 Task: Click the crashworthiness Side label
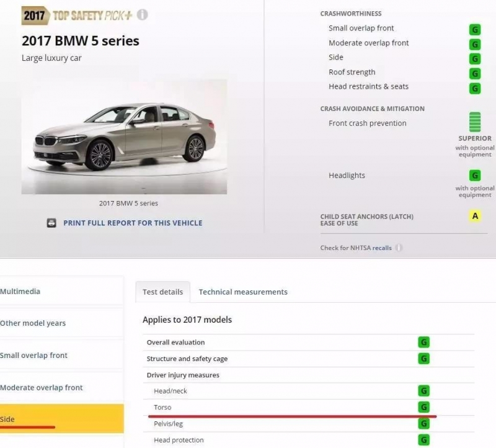(x=335, y=57)
